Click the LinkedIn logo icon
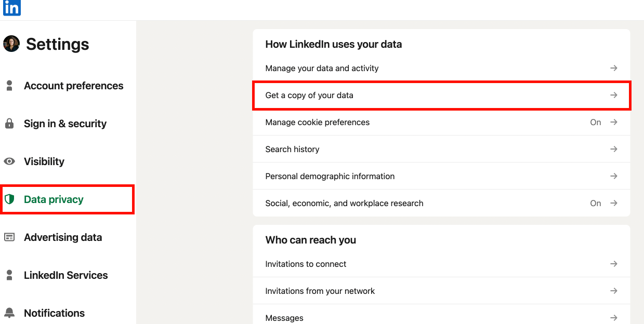The height and width of the screenshot is (324, 644). click(11, 7)
